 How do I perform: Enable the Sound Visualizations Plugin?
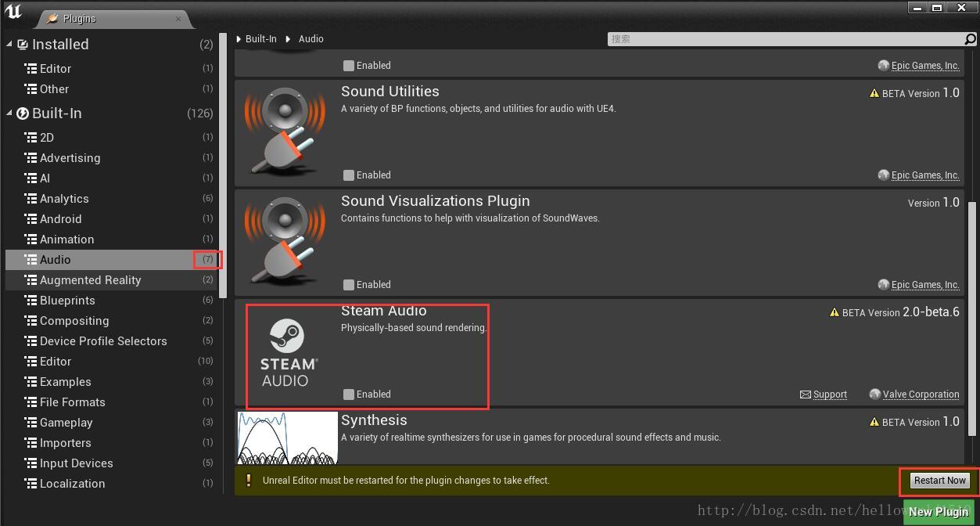[x=349, y=285]
